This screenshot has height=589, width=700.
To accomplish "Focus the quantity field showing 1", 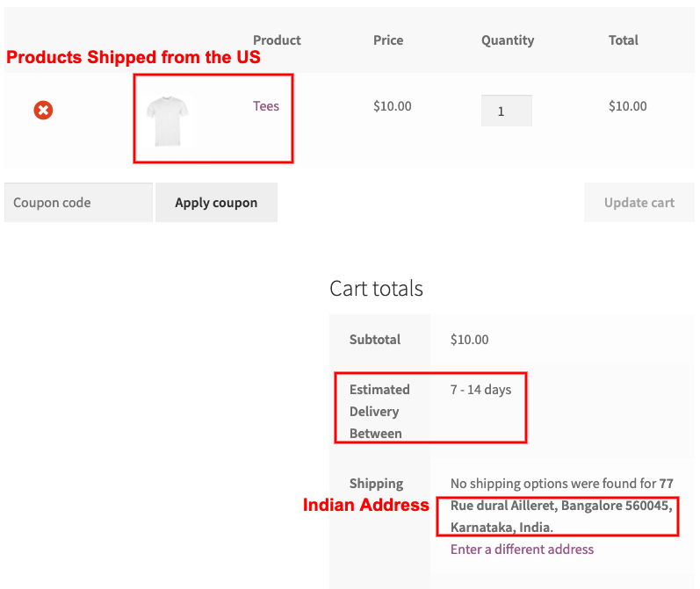I will click(506, 111).
